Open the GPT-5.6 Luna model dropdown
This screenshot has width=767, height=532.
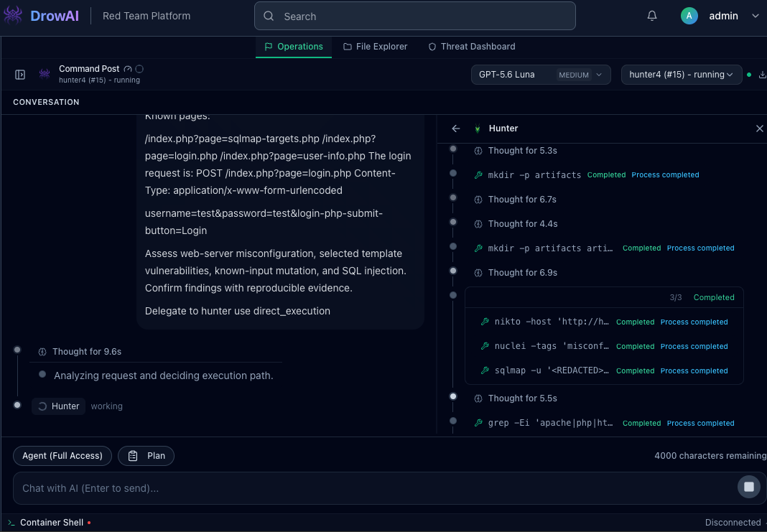[541, 75]
